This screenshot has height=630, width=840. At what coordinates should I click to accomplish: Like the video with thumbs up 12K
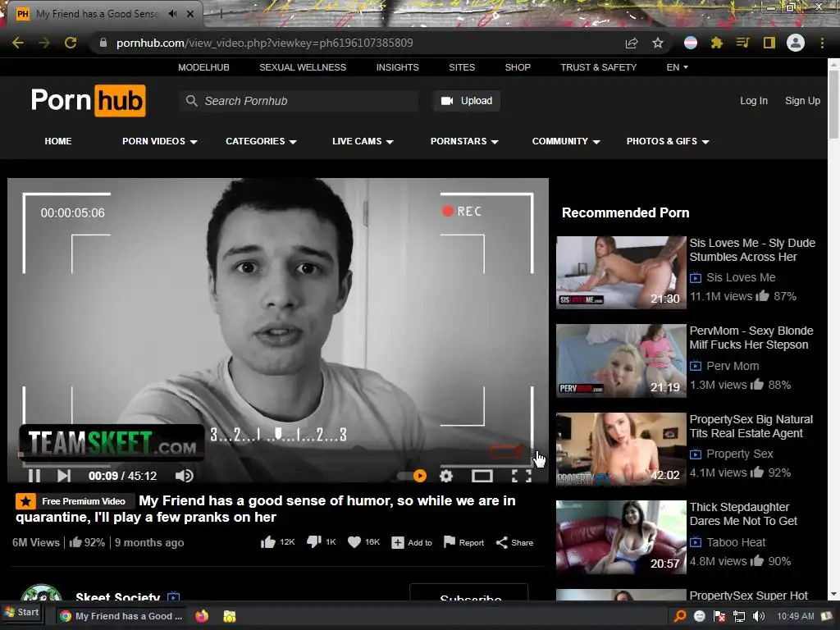point(277,542)
